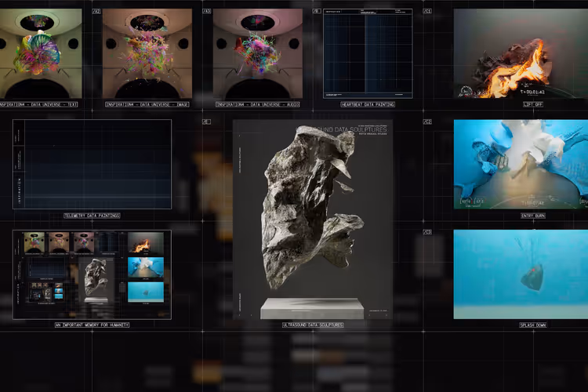Open the Ultrasound Data Sculptures poster
The width and height of the screenshot is (588, 392).
click(x=312, y=219)
